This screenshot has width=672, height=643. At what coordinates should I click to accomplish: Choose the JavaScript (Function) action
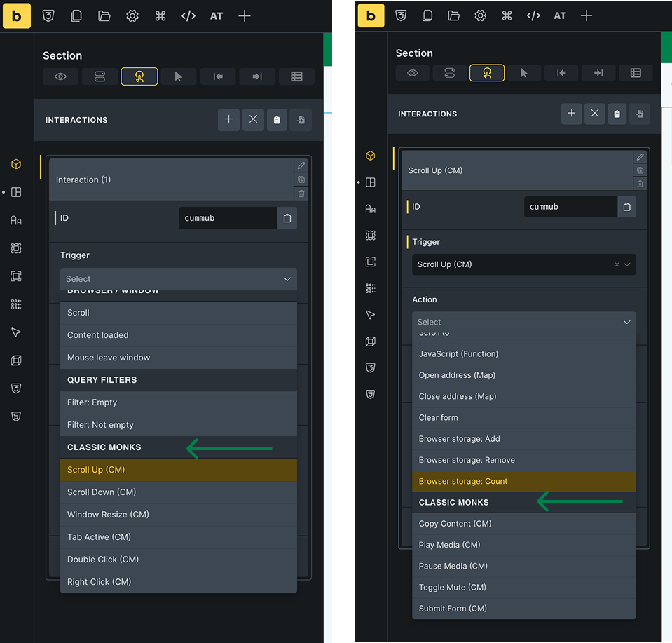click(523, 354)
